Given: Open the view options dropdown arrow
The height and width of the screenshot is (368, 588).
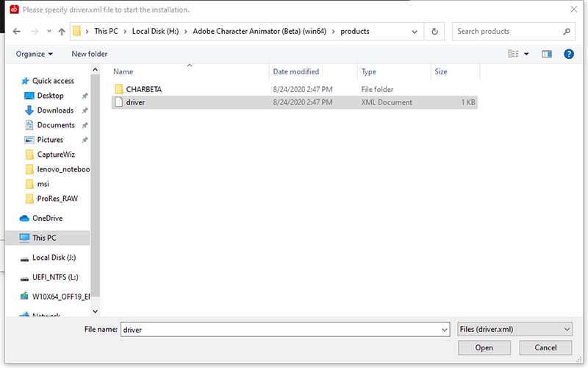Looking at the screenshot, I should (526, 54).
